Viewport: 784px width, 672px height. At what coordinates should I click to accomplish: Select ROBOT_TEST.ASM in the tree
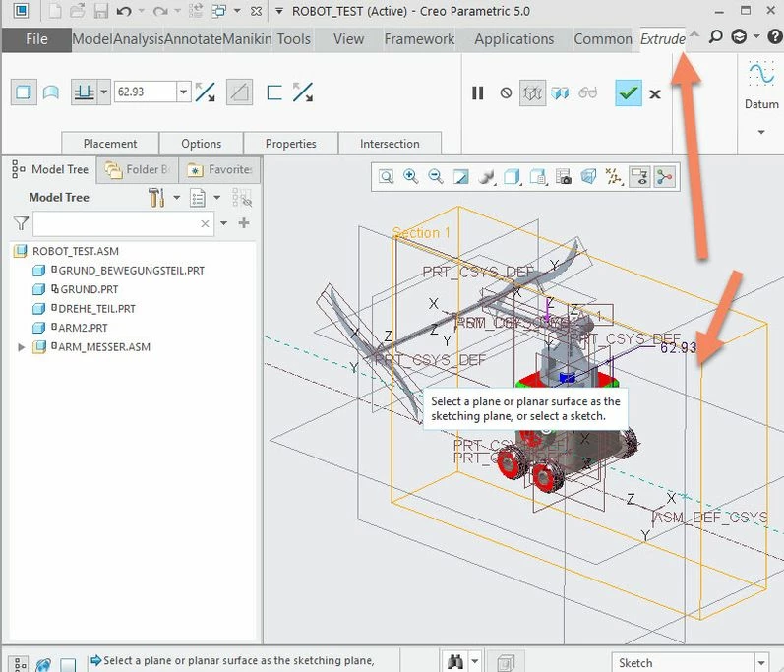[x=76, y=251]
